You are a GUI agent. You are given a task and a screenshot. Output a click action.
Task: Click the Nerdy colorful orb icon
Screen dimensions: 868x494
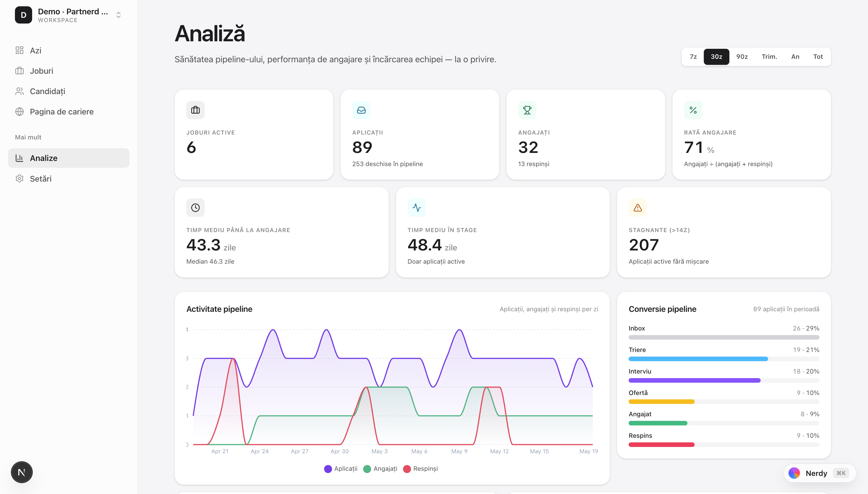(x=794, y=473)
